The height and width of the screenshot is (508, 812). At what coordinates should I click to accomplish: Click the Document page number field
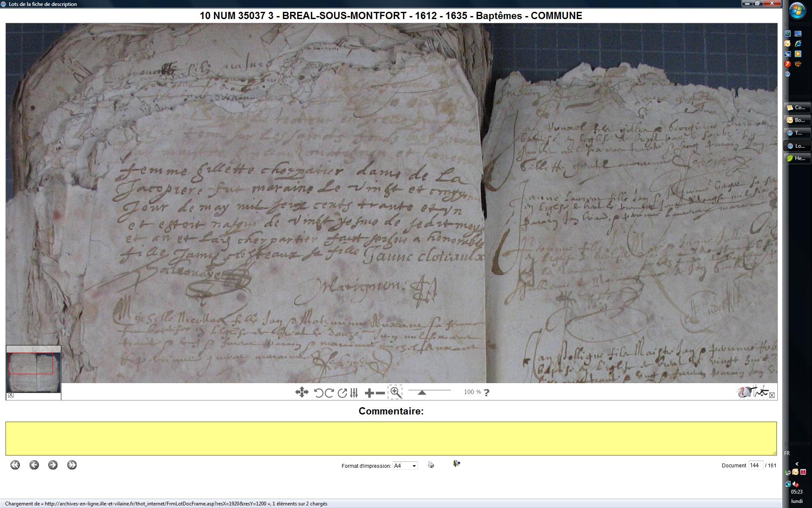pos(755,465)
